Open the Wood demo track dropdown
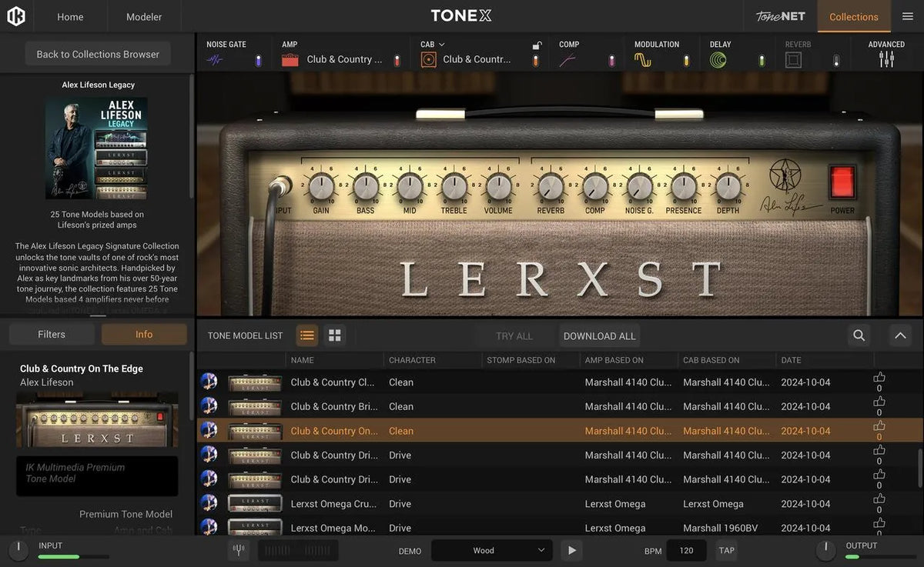Image resolution: width=924 pixels, height=567 pixels. pyautogui.click(x=491, y=550)
